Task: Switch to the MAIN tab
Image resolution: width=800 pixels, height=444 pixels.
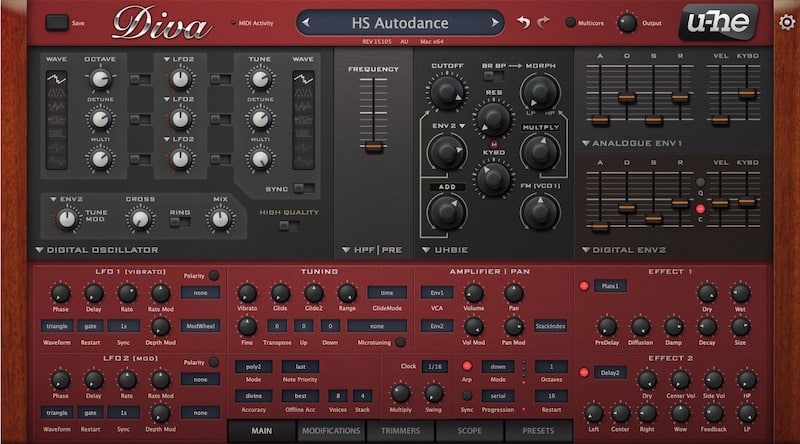Action: pos(262,431)
